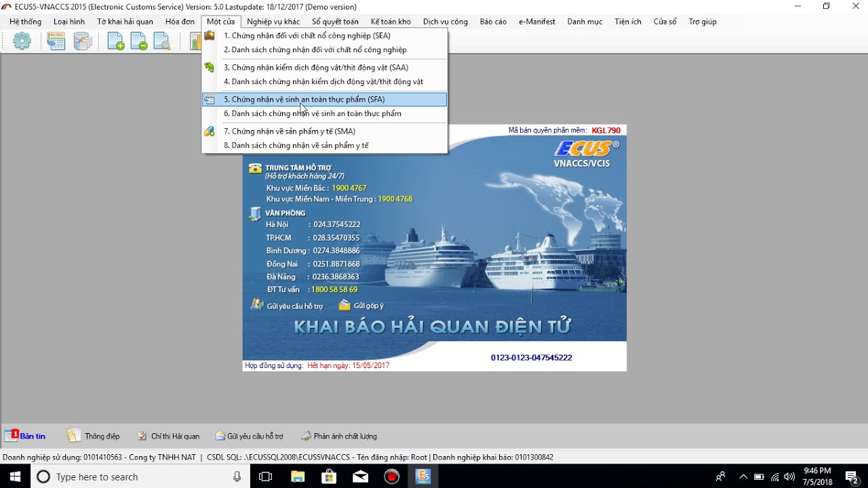Select Chứng nhận vệ sinh an toàn thực phẩm (SFA)
Viewport: 868px width, 488px height.
coord(325,99)
